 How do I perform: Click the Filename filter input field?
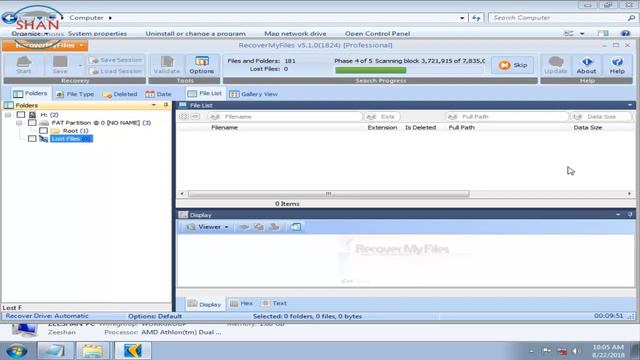tap(285, 117)
